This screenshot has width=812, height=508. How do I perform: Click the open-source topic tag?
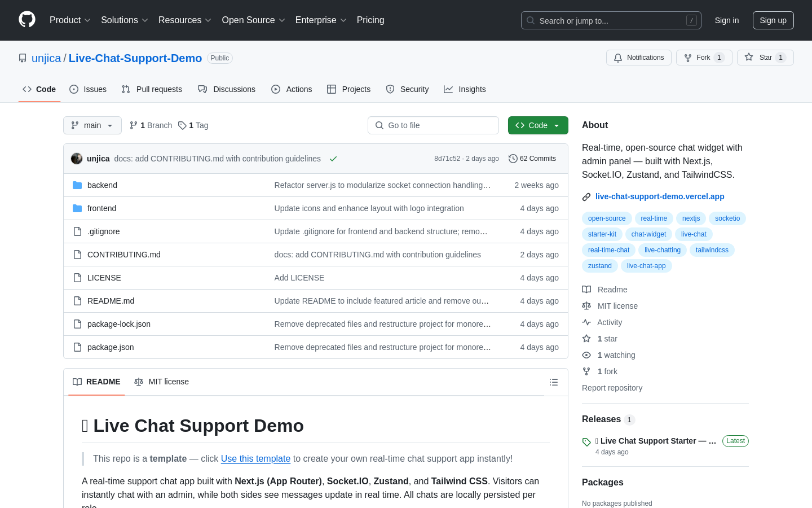coord(607,218)
